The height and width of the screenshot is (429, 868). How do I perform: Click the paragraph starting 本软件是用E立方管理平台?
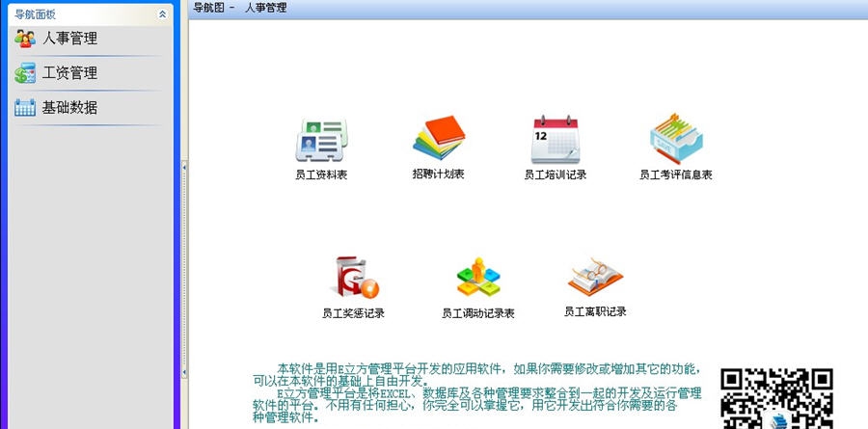click(477, 375)
